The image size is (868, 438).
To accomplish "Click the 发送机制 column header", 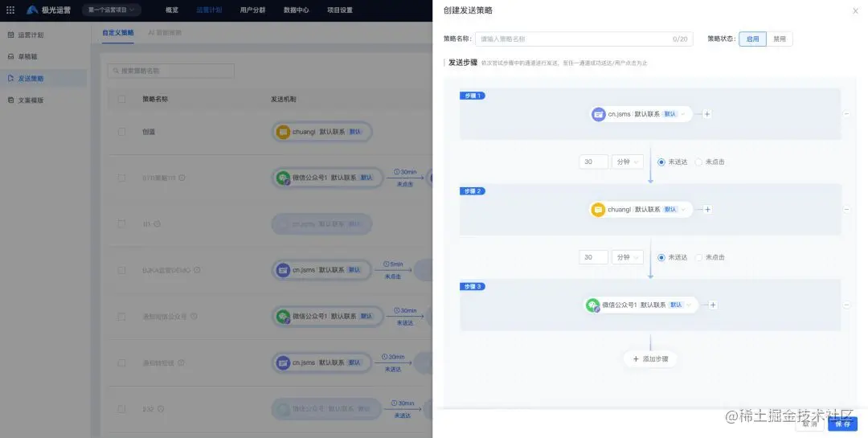I will click(284, 99).
